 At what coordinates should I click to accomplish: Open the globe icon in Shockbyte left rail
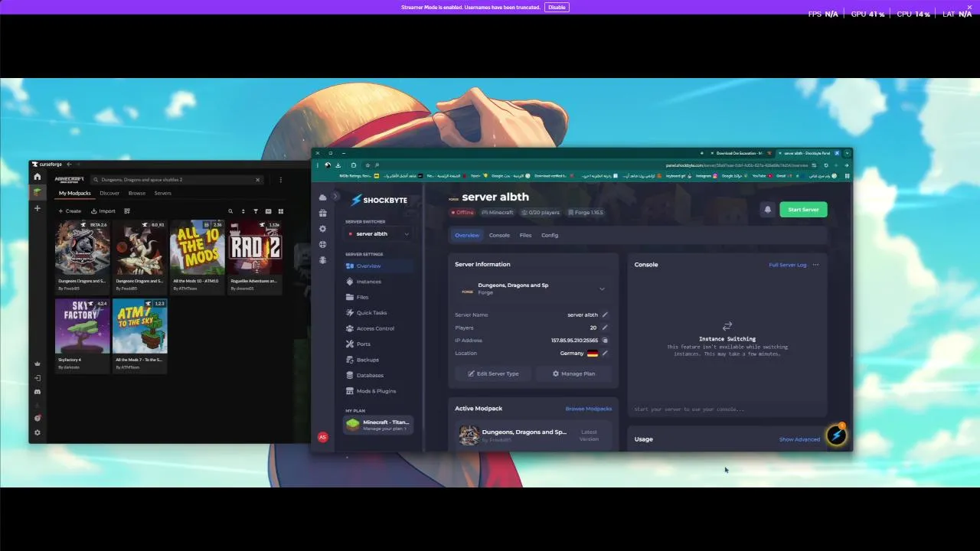(x=322, y=245)
